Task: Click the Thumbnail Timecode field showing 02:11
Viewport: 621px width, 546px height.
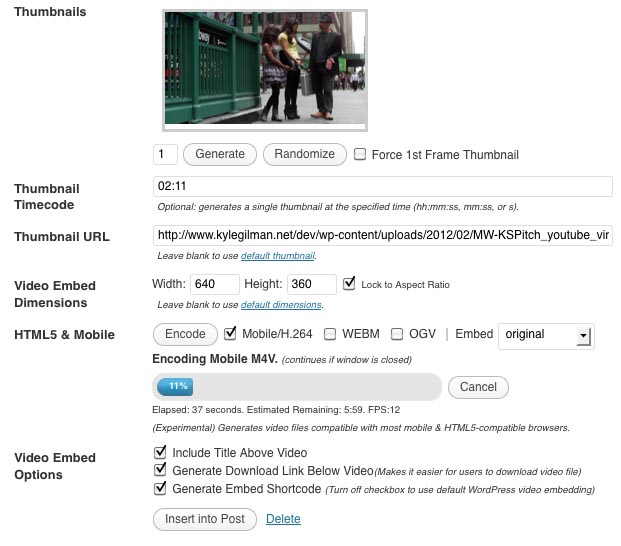Action: click(383, 186)
